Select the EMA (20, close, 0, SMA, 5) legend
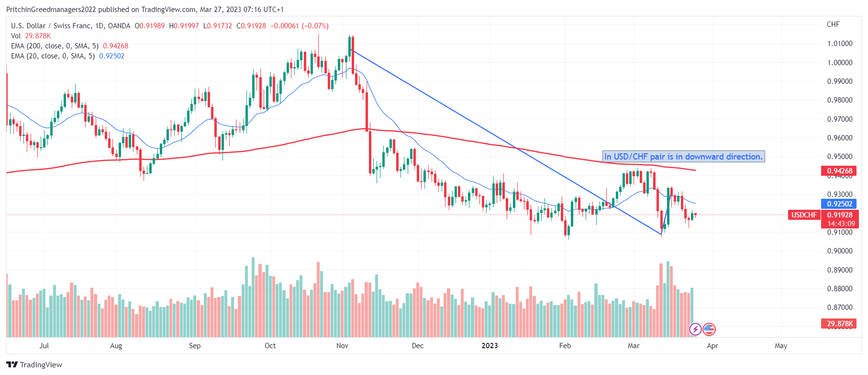 [67, 56]
